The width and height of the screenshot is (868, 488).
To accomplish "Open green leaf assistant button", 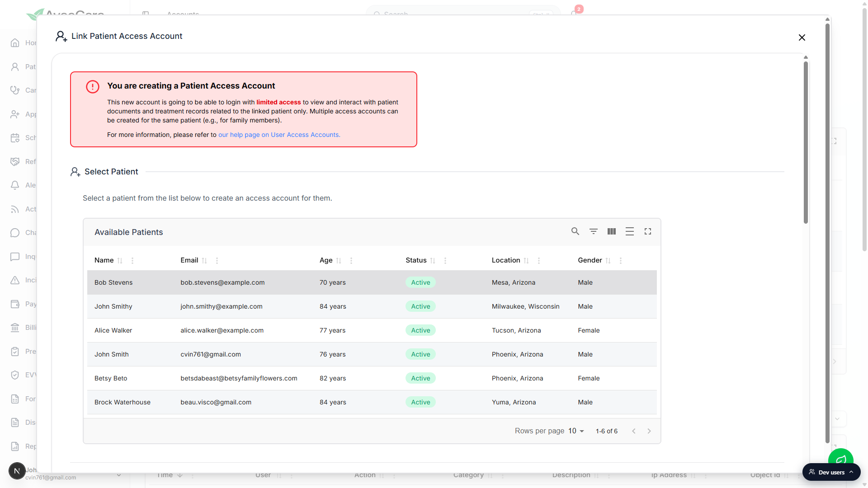I will tap(840, 460).
